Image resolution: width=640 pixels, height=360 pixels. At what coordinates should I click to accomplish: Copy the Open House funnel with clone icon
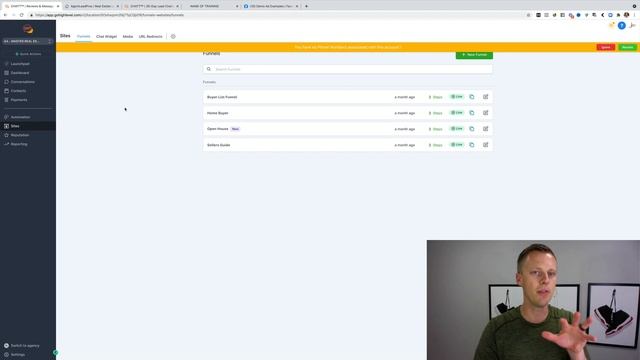(x=472, y=129)
